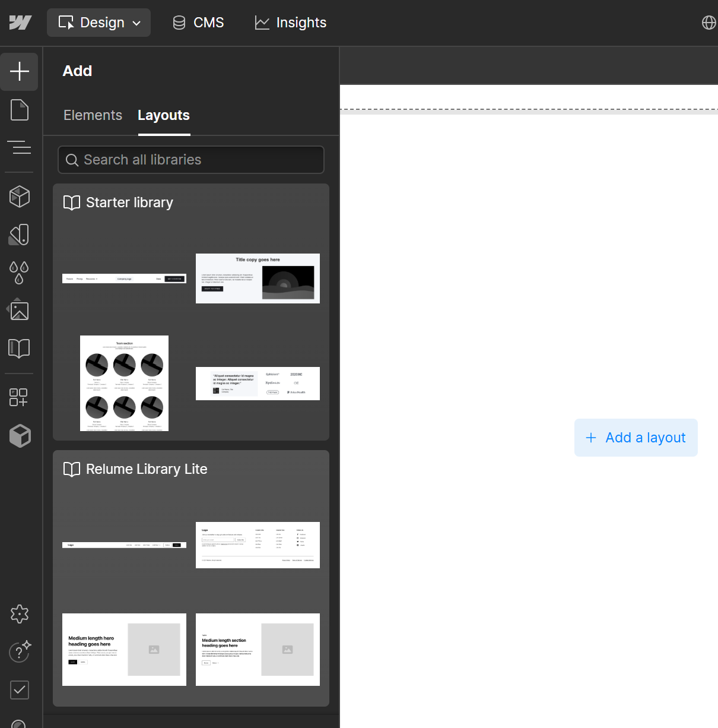Switch to the Elements tab

click(93, 115)
